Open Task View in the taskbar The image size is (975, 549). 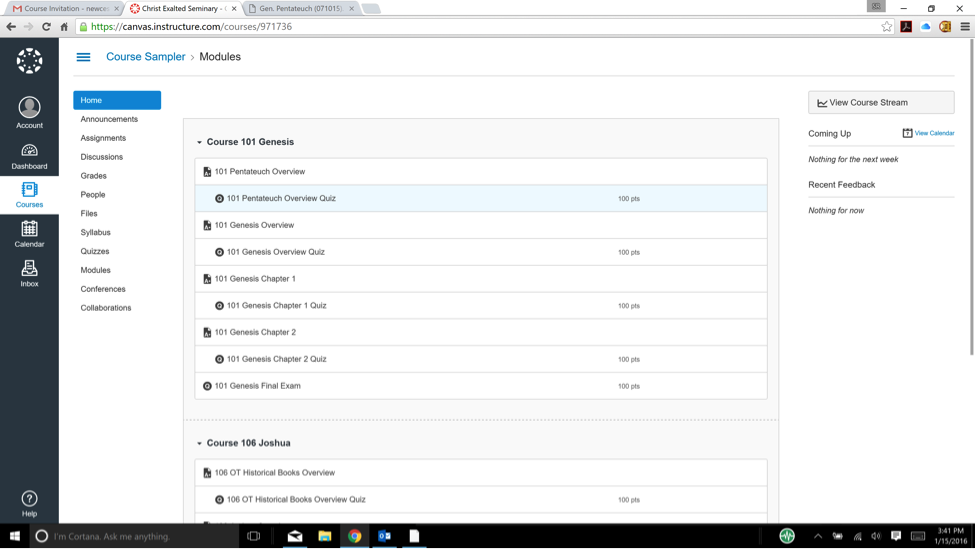coord(253,536)
